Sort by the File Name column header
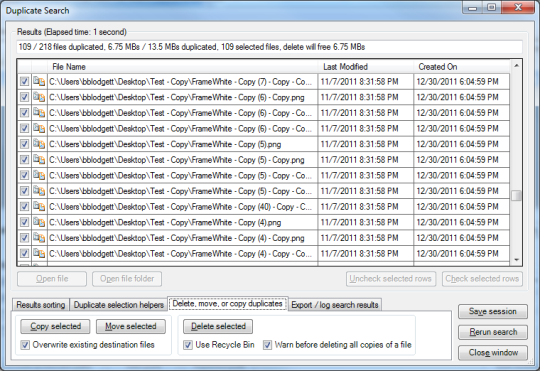The height and width of the screenshot is (371, 540). (x=183, y=67)
